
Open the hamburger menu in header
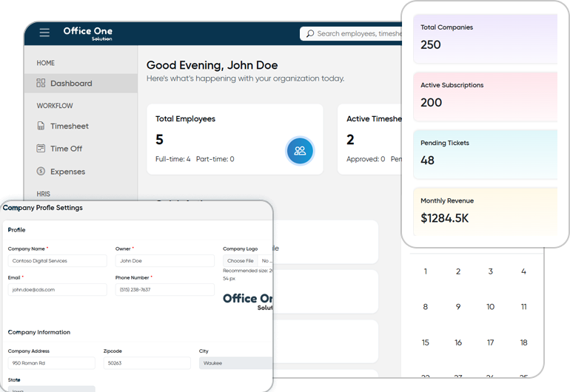tap(44, 33)
